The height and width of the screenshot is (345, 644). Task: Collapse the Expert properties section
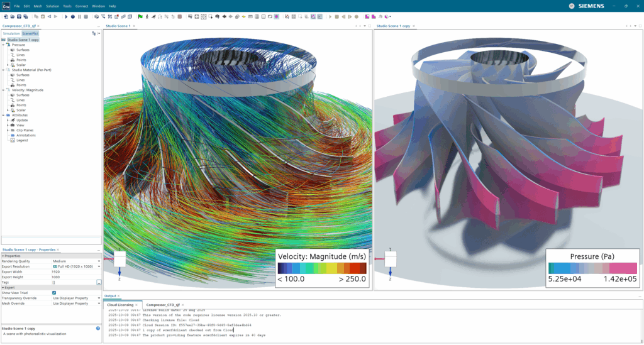[x=3, y=287]
